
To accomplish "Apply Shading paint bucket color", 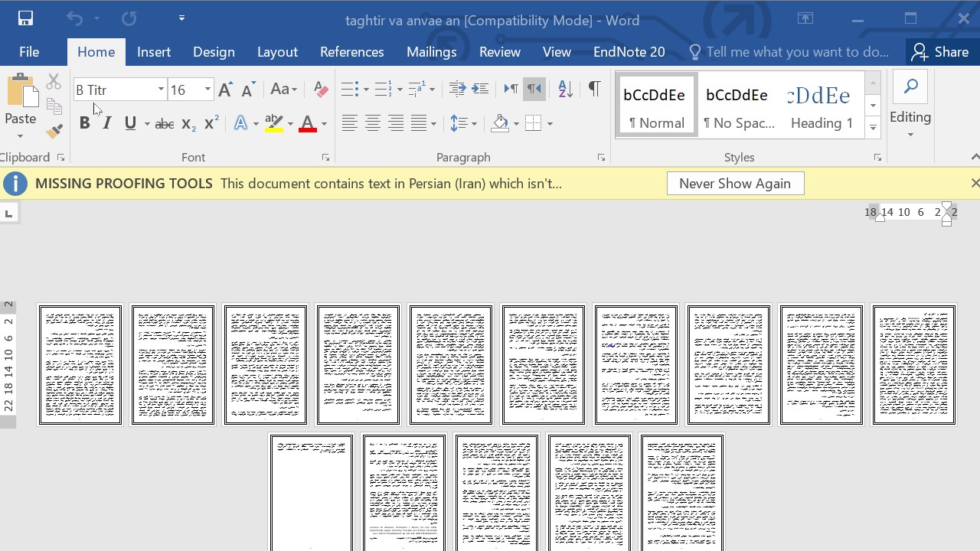I will pyautogui.click(x=501, y=124).
